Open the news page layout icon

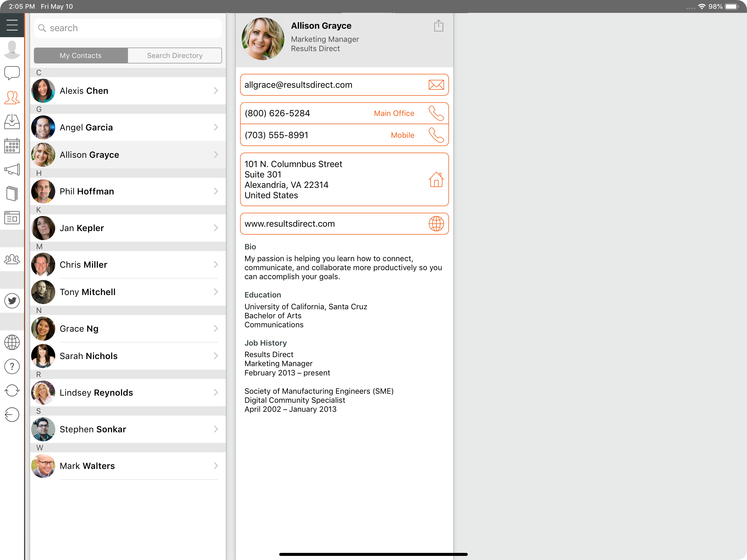pyautogui.click(x=12, y=218)
